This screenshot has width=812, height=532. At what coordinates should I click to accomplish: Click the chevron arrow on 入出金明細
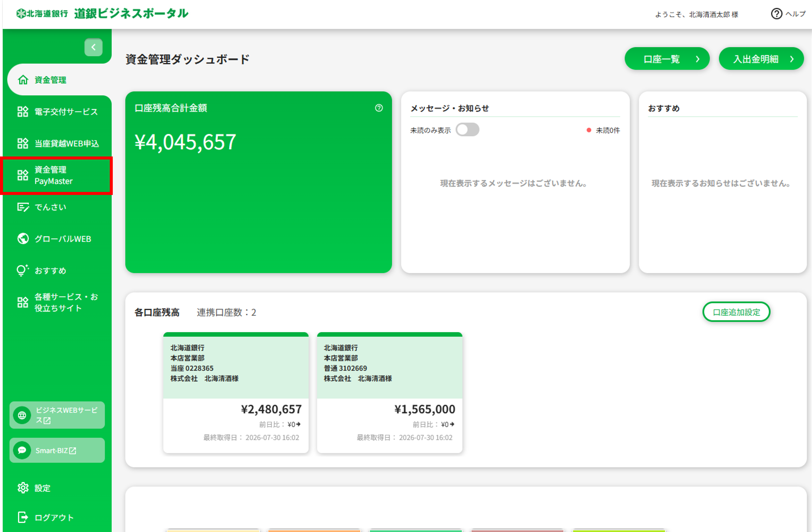pyautogui.click(x=792, y=59)
